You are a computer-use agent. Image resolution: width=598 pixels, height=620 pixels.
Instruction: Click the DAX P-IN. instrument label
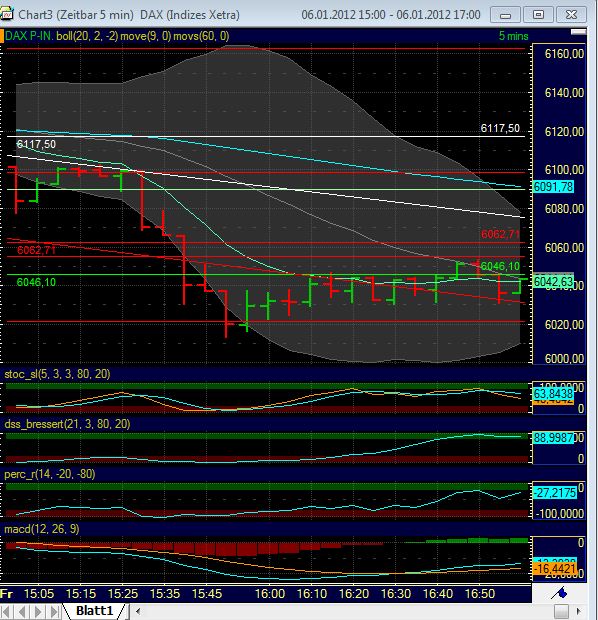point(28,36)
